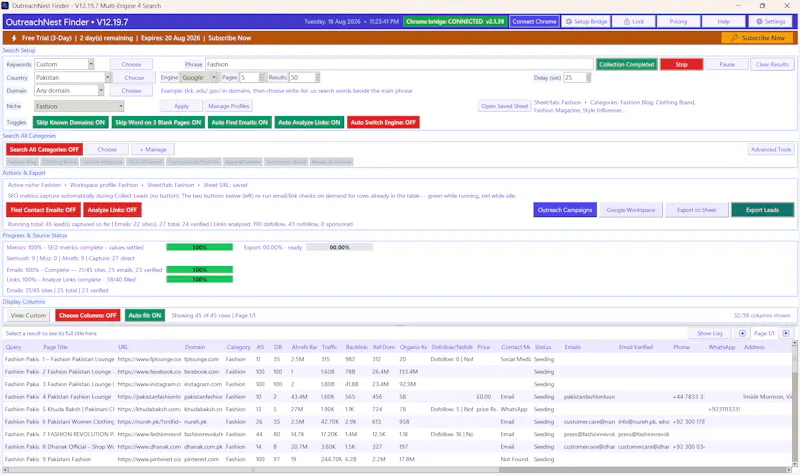Click Choose button next to Keywords
This screenshot has width=800, height=475.
coord(131,64)
